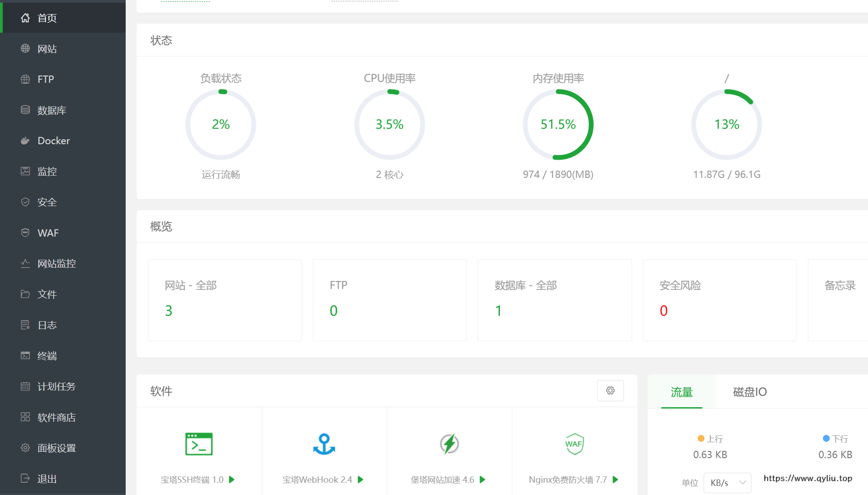Click the play arrow next to 宝塔SSH终端 1.0
This screenshot has height=495, width=868.
(232, 480)
